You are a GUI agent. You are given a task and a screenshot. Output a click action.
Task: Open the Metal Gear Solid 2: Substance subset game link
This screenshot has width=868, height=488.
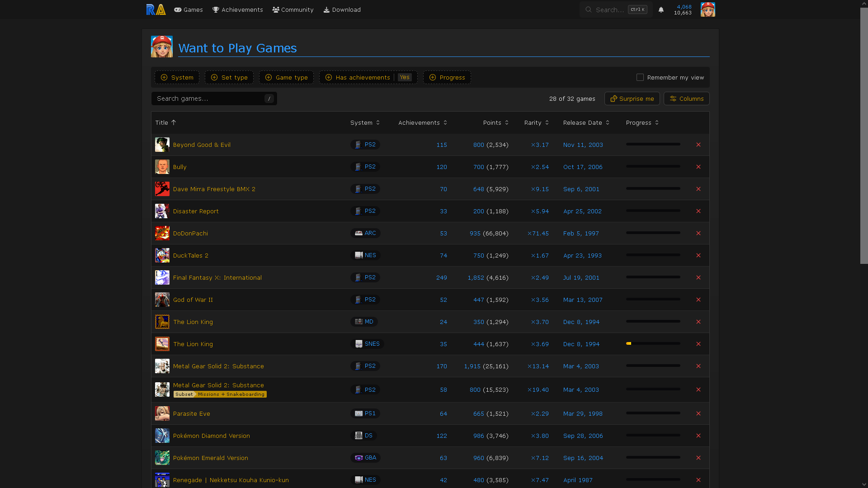pyautogui.click(x=218, y=385)
